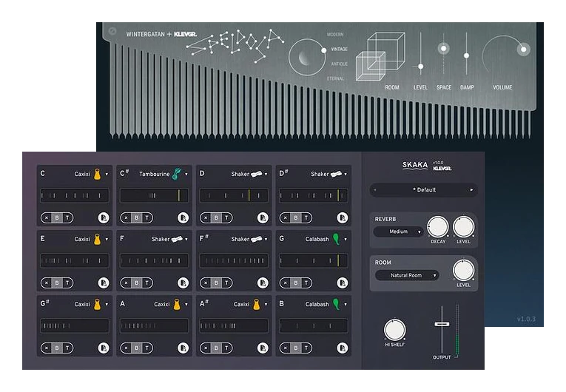Click the Room Level knob in SKAKA
The image size is (566, 392).
463,271
